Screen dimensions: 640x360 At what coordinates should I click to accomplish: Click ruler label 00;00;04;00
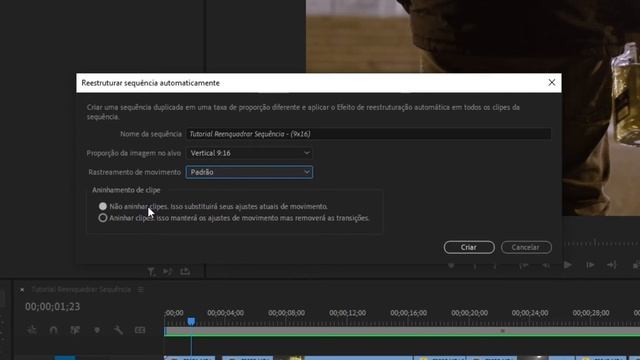tap(225, 313)
